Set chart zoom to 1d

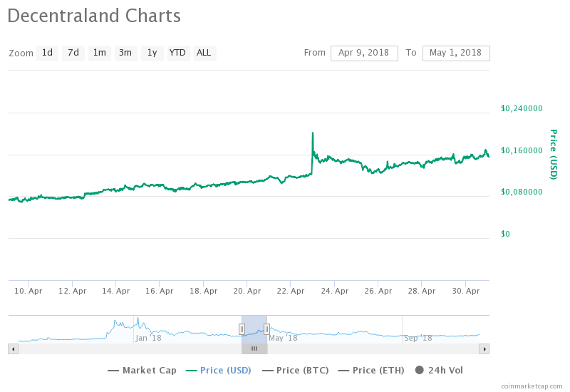(47, 53)
